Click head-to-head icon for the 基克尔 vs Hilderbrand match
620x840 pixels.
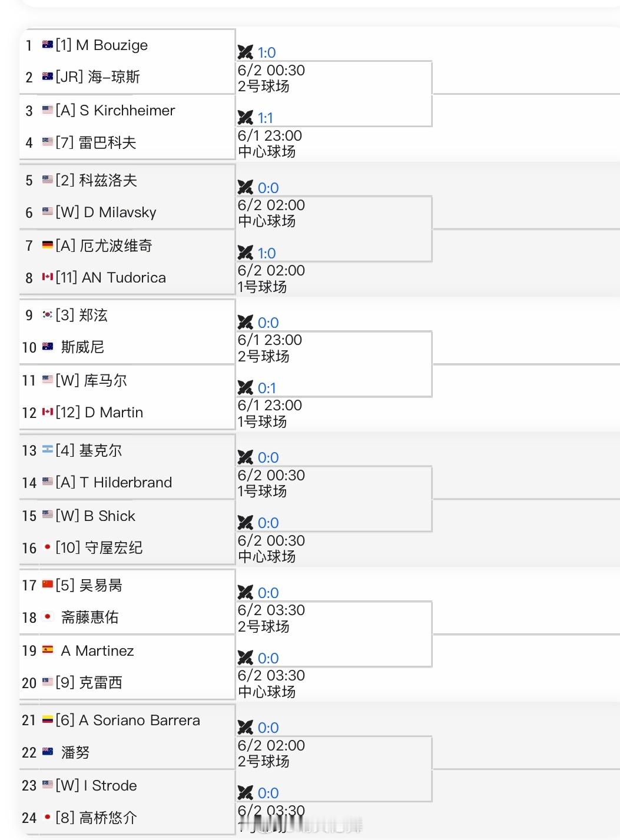[245, 457]
